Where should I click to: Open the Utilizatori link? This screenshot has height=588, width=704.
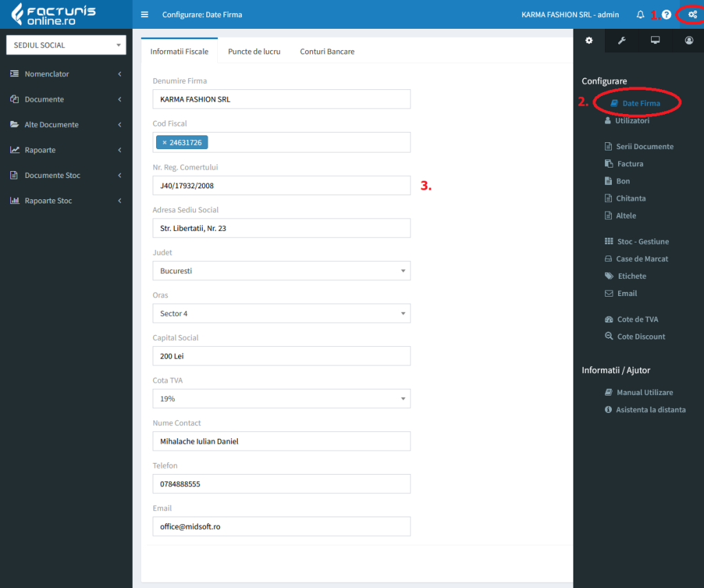tap(632, 120)
